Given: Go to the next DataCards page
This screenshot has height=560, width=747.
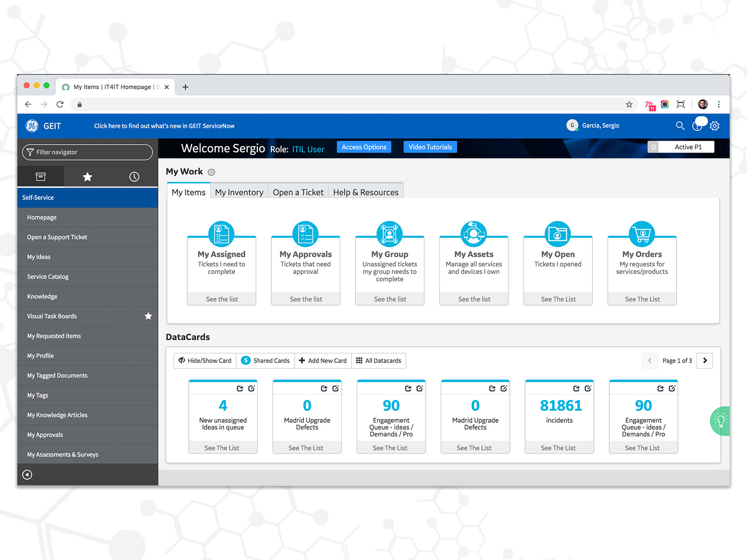Looking at the screenshot, I should point(705,361).
